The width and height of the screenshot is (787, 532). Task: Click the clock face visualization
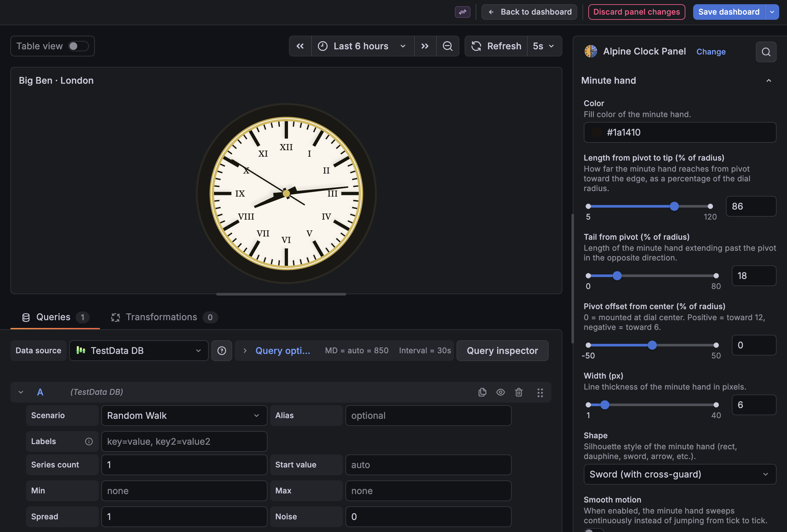pos(286,194)
